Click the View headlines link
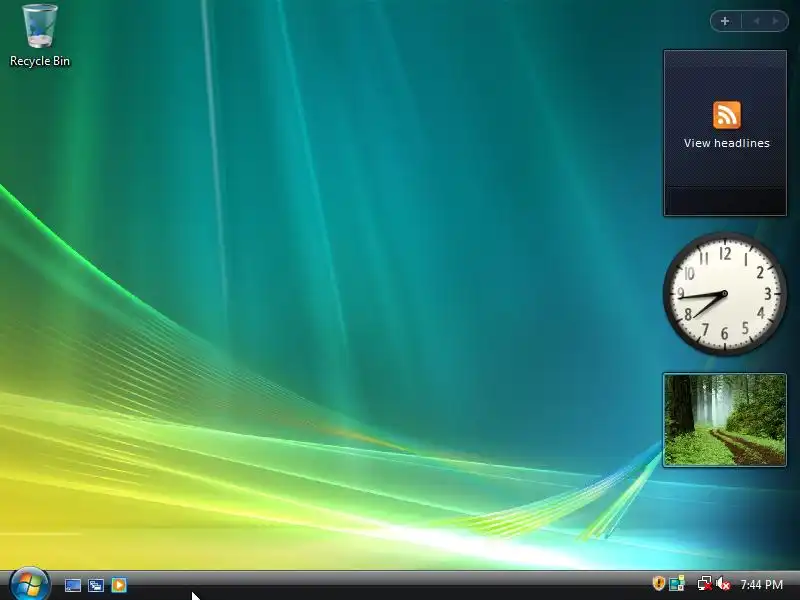 (727, 143)
